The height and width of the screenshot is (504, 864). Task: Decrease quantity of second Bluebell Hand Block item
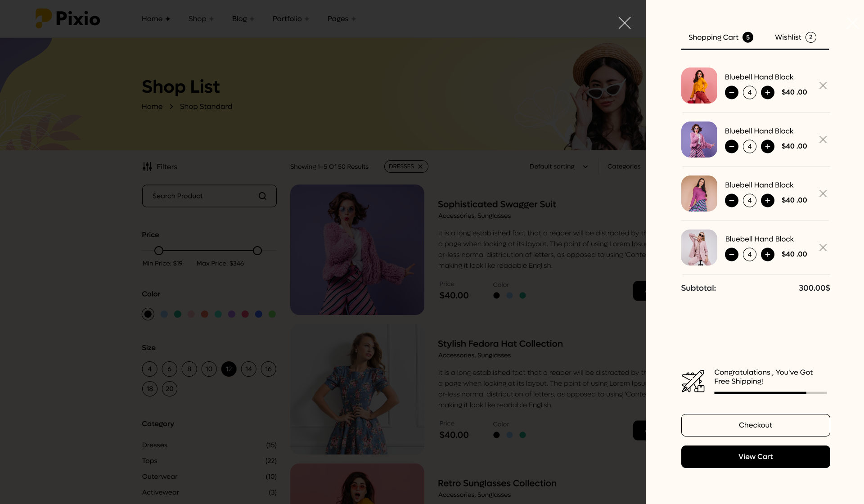pos(732,146)
